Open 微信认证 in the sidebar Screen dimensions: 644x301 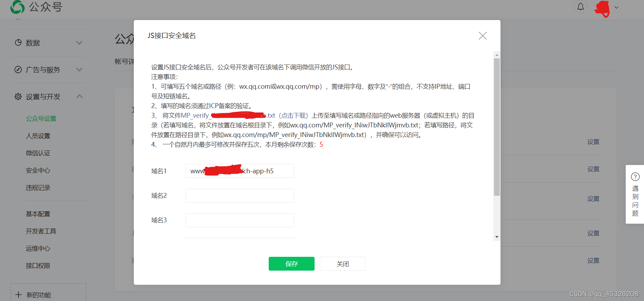38,153
